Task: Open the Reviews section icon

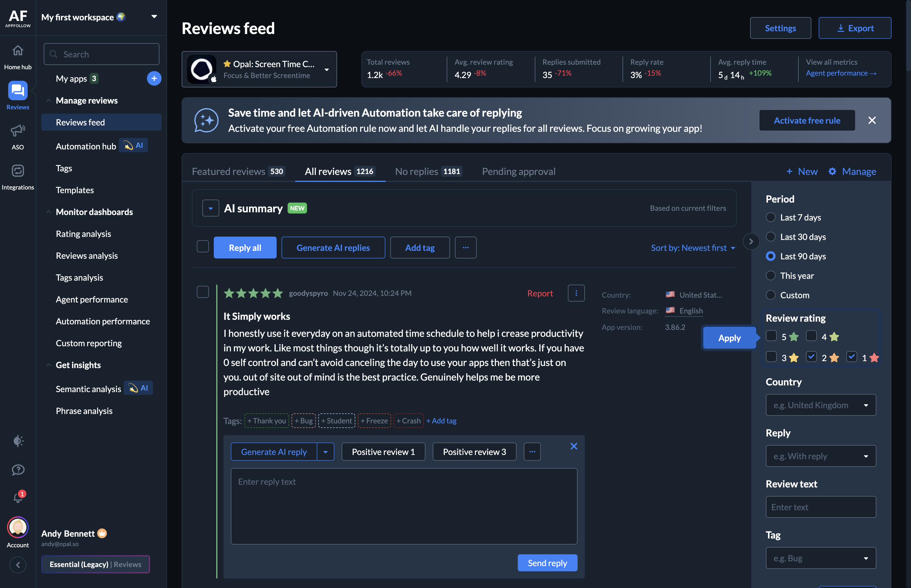Action: click(x=18, y=91)
